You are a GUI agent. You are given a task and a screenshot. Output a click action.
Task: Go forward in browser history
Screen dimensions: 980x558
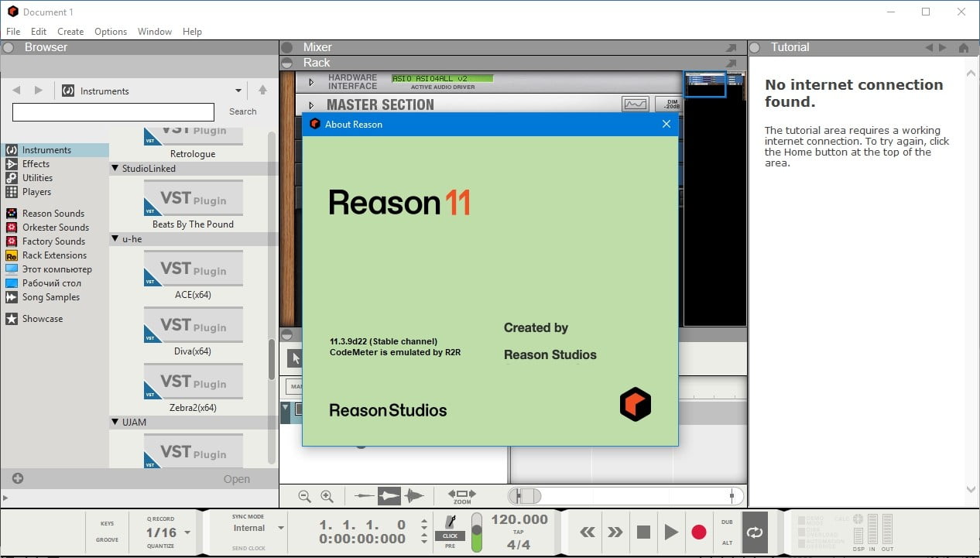pyautogui.click(x=39, y=91)
